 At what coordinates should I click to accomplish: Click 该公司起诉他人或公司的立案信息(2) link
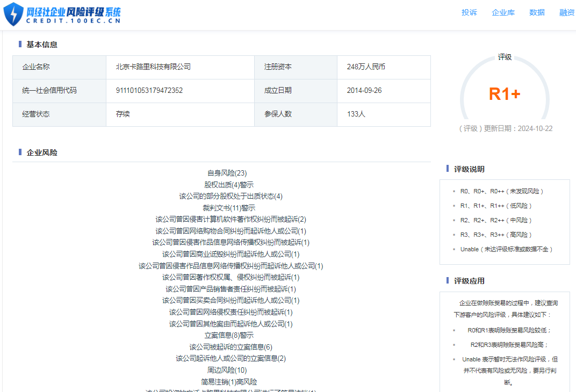(x=231, y=358)
